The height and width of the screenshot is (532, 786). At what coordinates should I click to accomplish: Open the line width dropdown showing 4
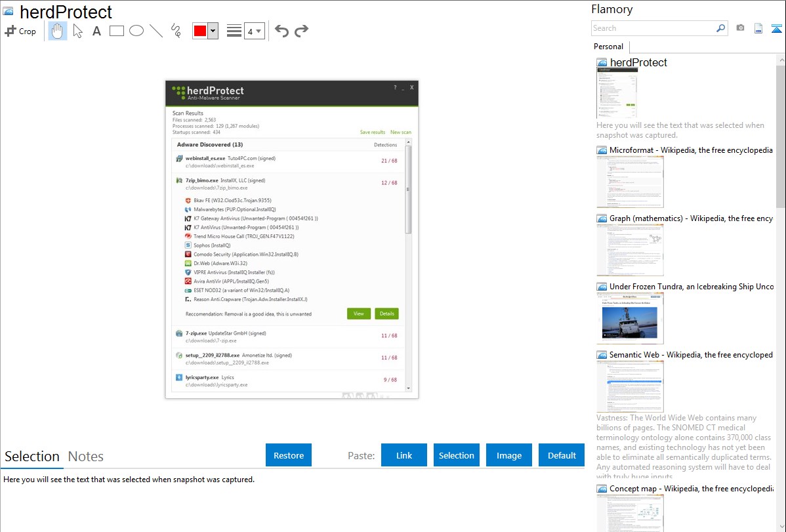(x=255, y=31)
